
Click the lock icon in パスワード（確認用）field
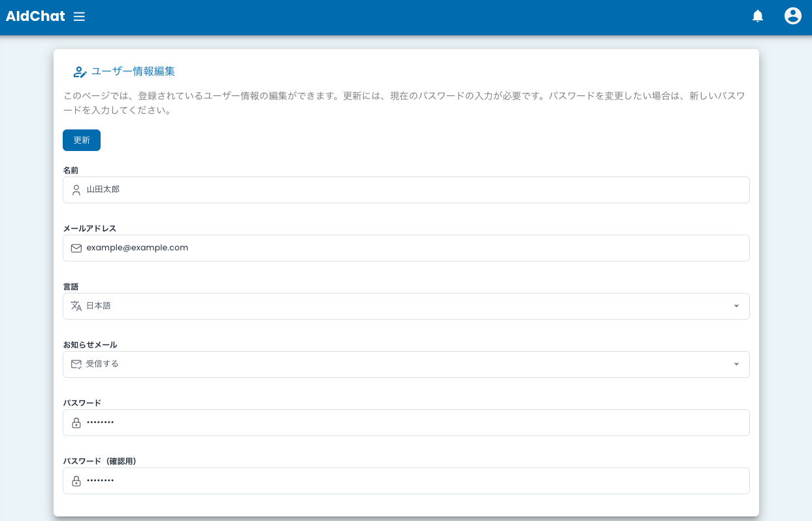[x=76, y=480]
